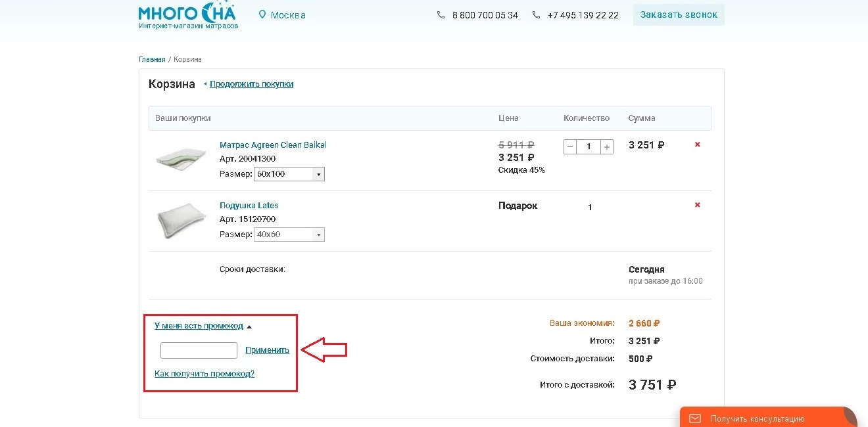Click the 'Скидка 45%' label
Image resolution: width=868 pixels, height=427 pixels.
(x=521, y=170)
